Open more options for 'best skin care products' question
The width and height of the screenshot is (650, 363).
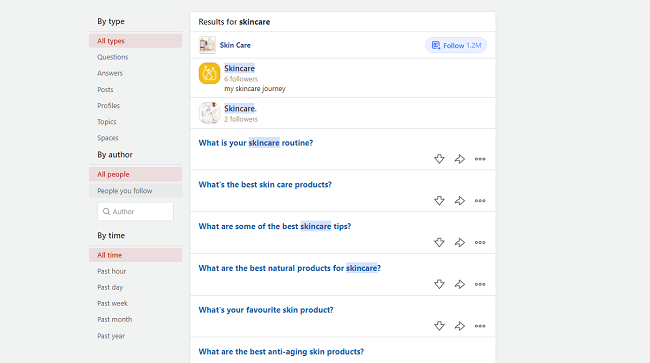coord(480,201)
